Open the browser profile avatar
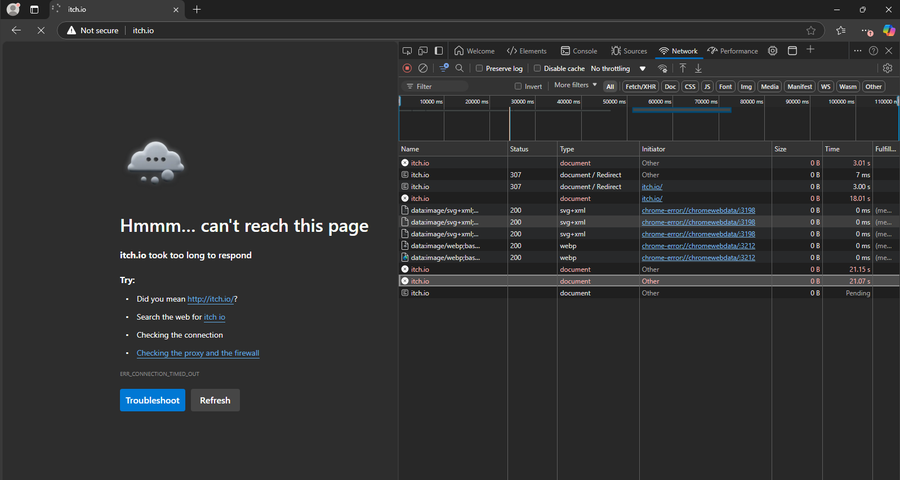 [x=13, y=9]
